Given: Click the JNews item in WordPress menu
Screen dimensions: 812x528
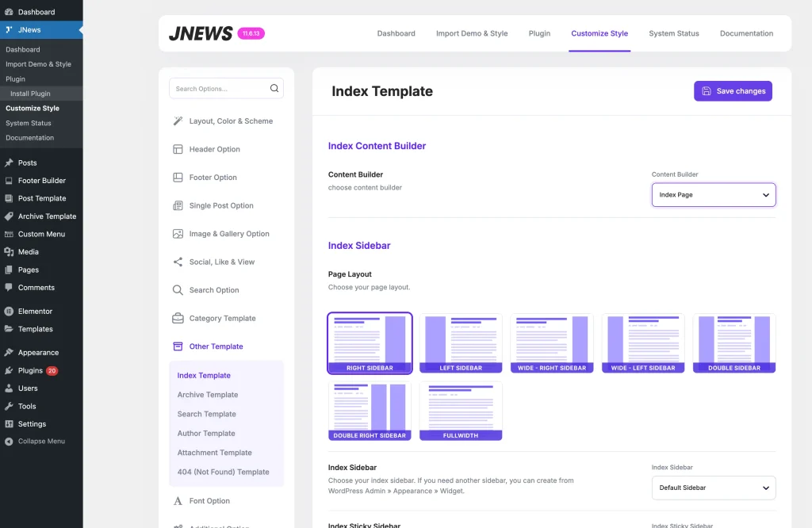Looking at the screenshot, I should coord(41,29).
